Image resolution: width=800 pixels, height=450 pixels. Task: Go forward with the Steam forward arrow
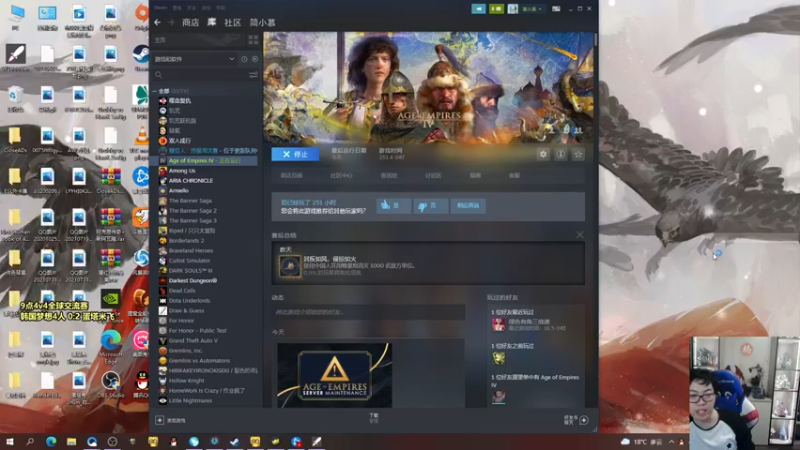[171, 22]
